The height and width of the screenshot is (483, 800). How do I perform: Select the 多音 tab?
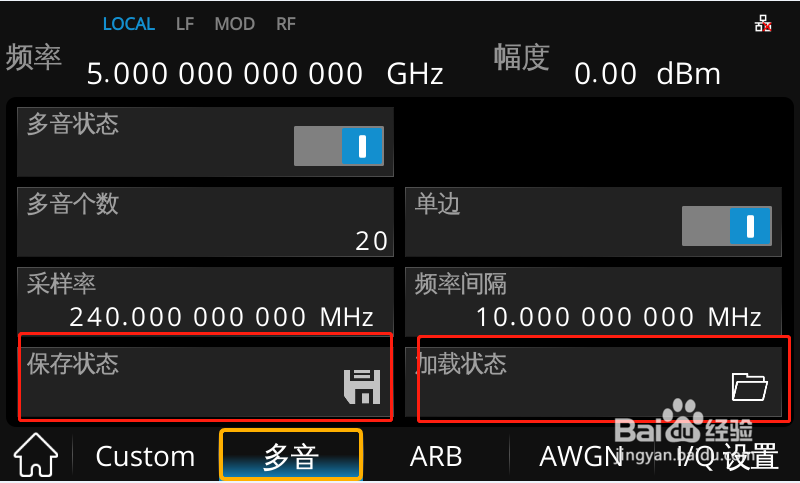[x=291, y=455]
